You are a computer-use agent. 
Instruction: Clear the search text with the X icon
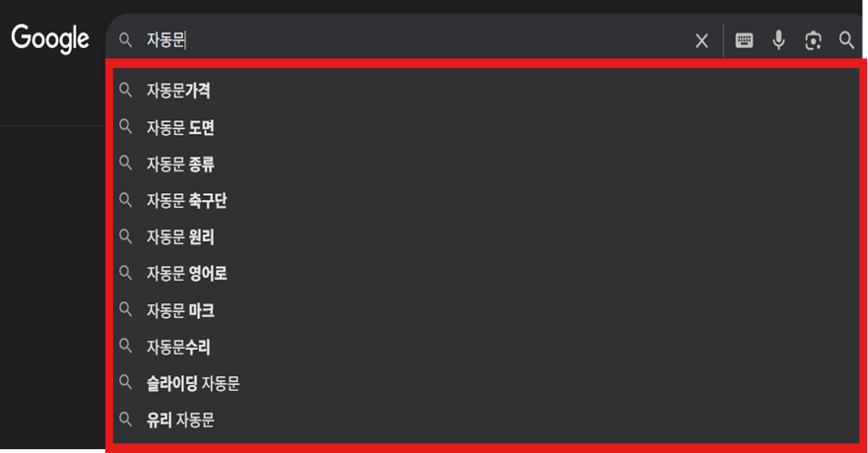pos(701,40)
